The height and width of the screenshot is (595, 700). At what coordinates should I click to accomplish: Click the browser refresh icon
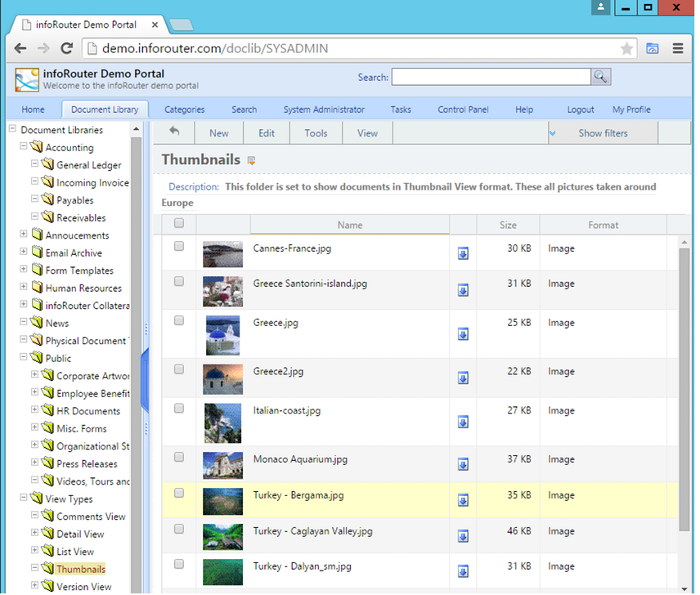[67, 47]
